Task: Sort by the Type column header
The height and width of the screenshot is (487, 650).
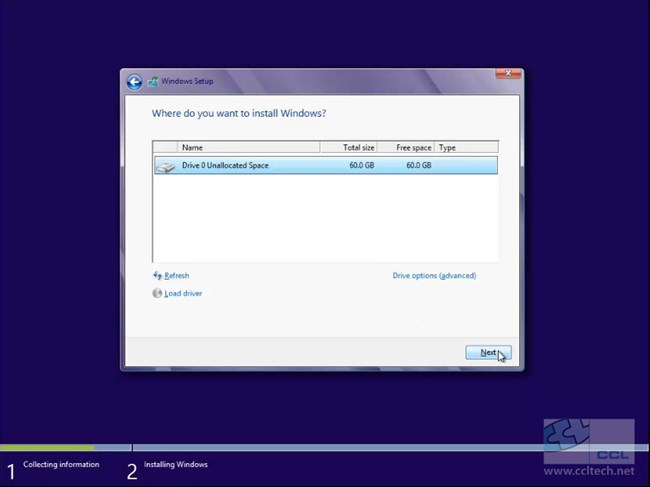Action: point(466,147)
